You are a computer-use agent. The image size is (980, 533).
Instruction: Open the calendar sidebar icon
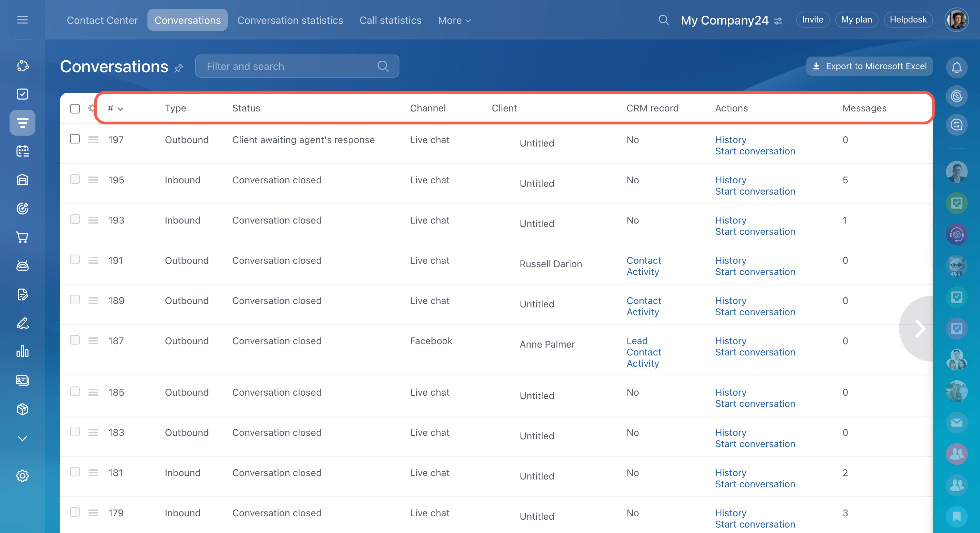coord(22,151)
